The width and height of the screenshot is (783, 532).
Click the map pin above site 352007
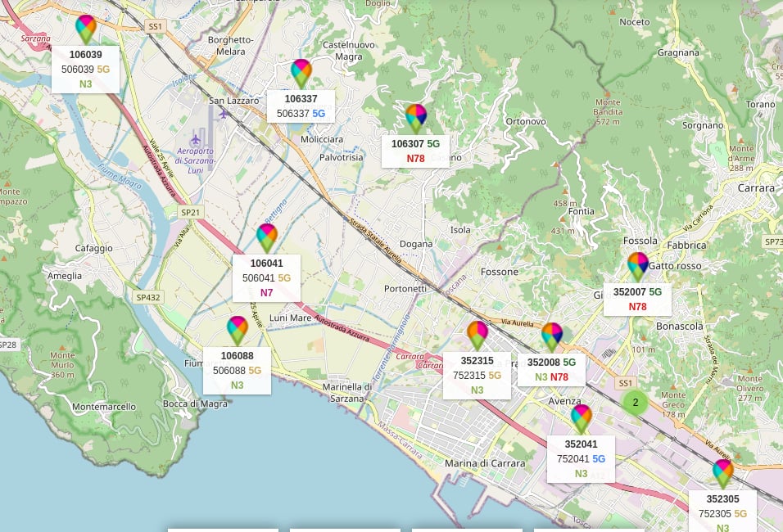[638, 267]
